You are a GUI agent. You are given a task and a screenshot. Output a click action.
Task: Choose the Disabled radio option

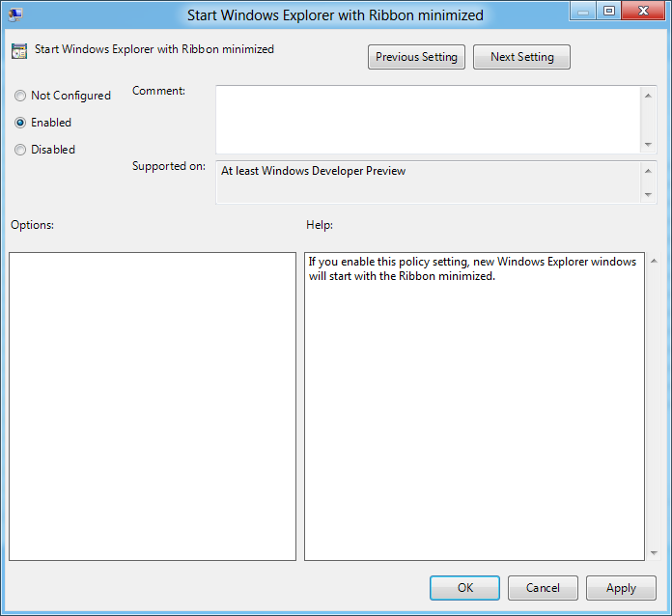20,150
